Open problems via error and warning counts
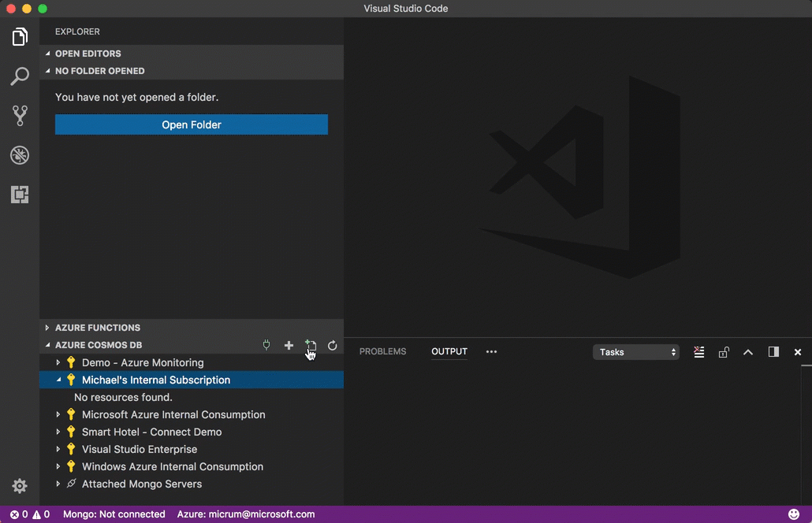The height and width of the screenshot is (523, 812). (30, 514)
